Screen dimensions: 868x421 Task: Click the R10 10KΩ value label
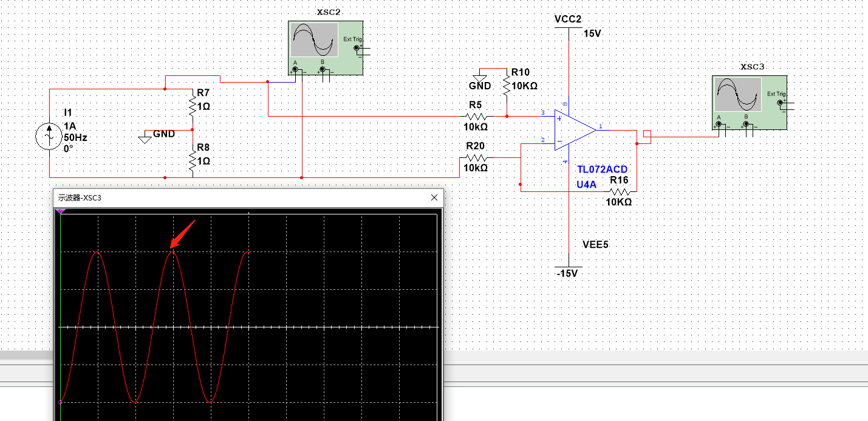point(525,86)
